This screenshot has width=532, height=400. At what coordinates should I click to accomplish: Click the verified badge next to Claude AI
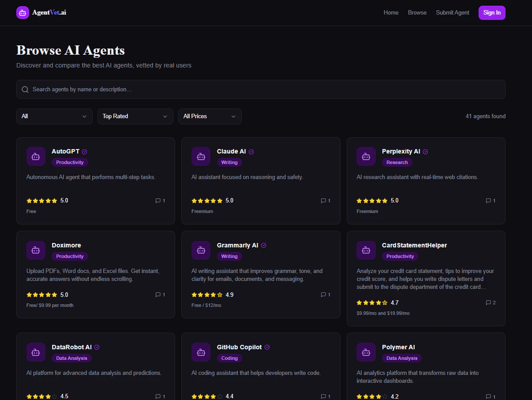(x=251, y=152)
